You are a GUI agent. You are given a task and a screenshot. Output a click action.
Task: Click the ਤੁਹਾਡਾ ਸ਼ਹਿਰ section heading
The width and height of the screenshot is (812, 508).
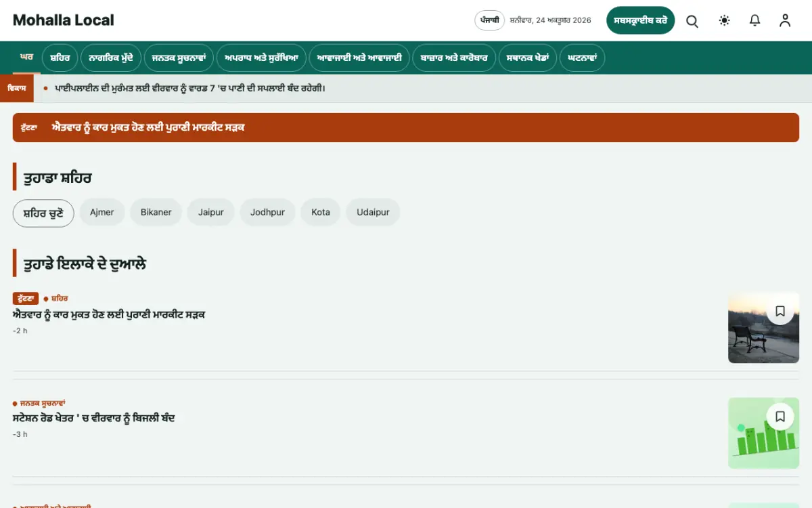coord(57,178)
